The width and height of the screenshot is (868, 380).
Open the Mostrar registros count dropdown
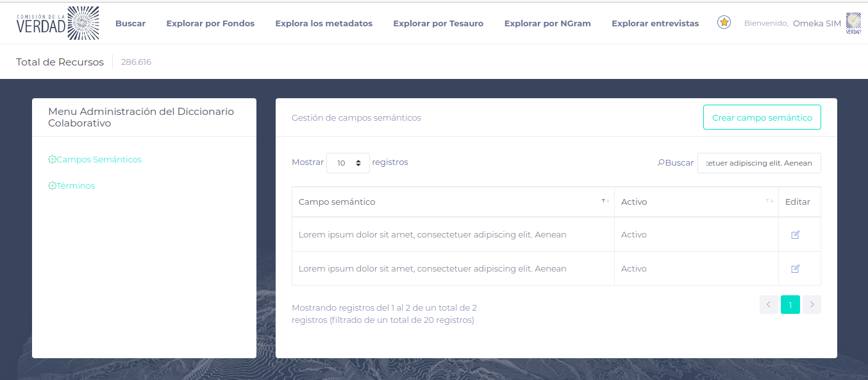pyautogui.click(x=348, y=163)
